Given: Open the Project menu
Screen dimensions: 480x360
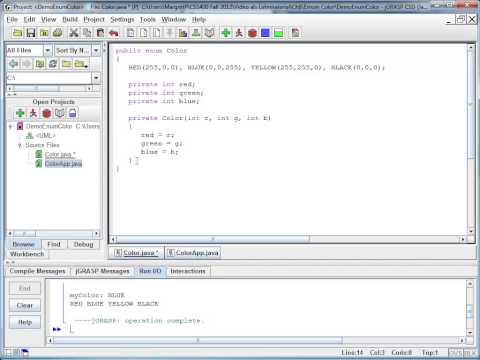Looking at the screenshot, I should point(94,19).
